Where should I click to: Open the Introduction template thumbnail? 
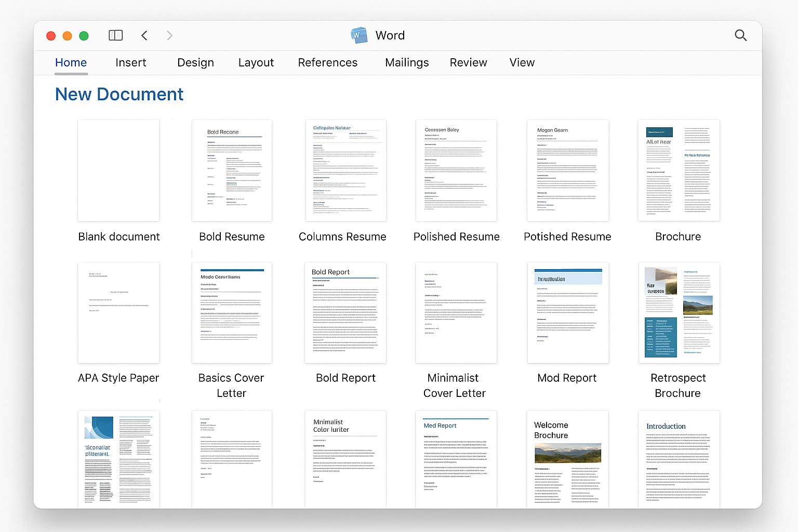point(679,459)
